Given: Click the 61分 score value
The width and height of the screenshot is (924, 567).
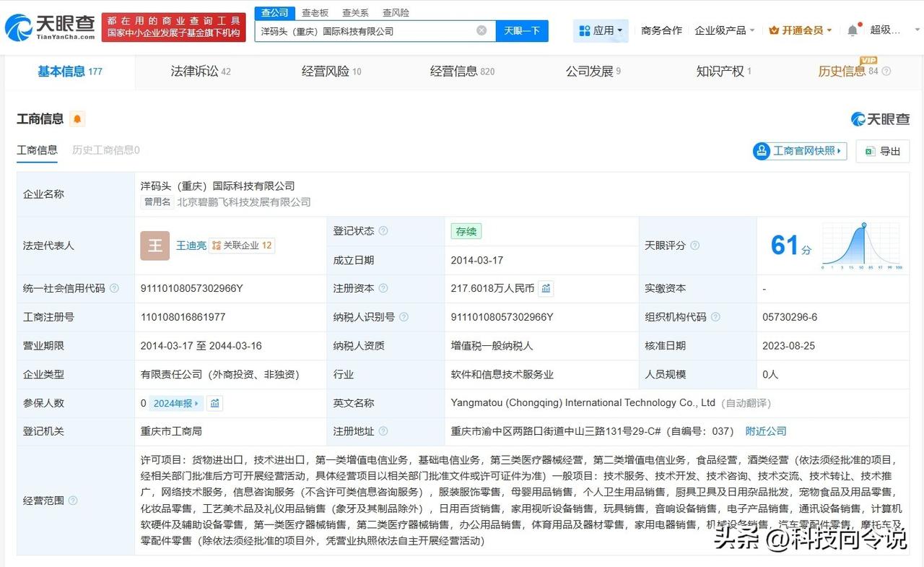Looking at the screenshot, I should [x=791, y=246].
